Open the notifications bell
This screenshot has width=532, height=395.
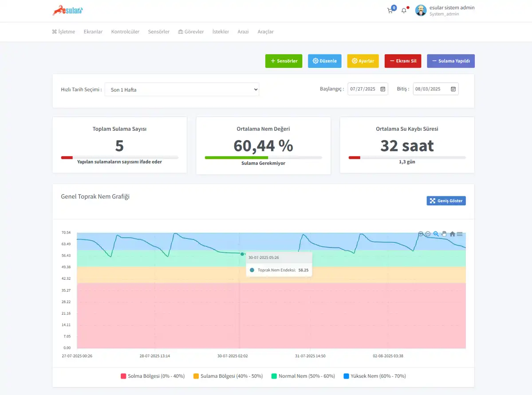[404, 11]
